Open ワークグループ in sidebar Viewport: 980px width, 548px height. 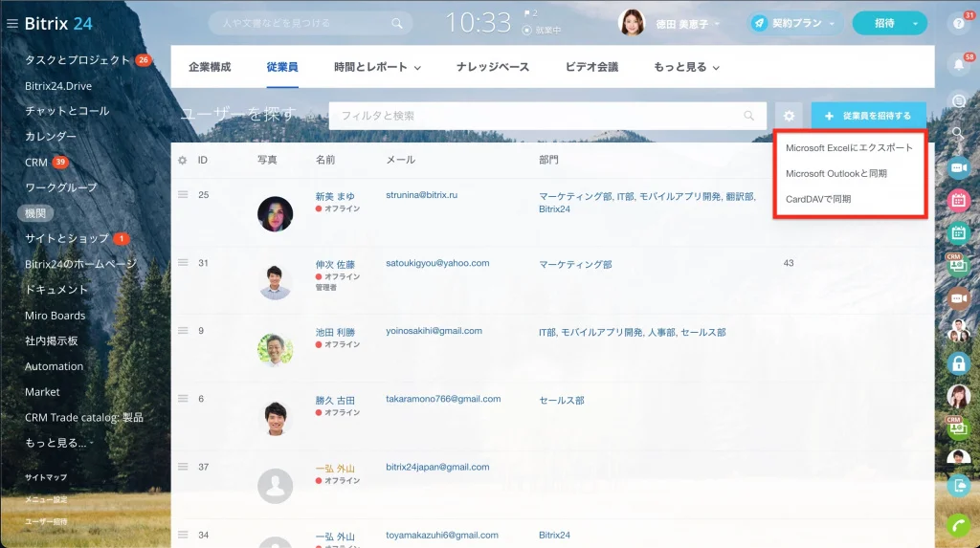[61, 187]
